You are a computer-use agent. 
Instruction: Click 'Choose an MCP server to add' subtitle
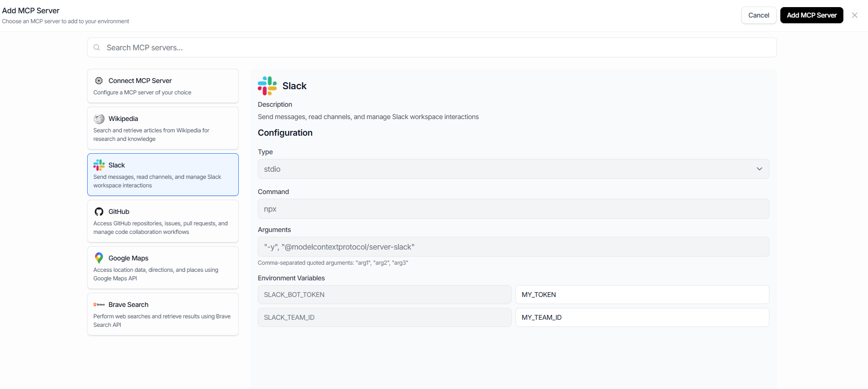pyautogui.click(x=65, y=21)
